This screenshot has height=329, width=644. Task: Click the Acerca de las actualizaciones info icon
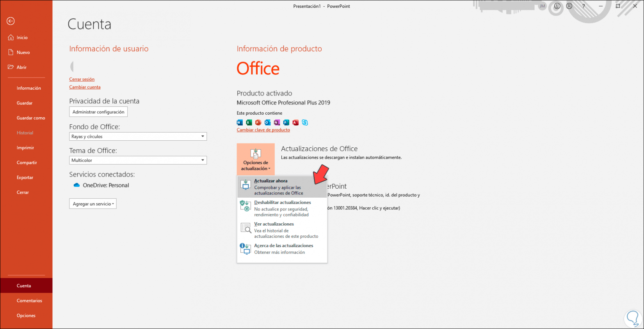point(246,249)
